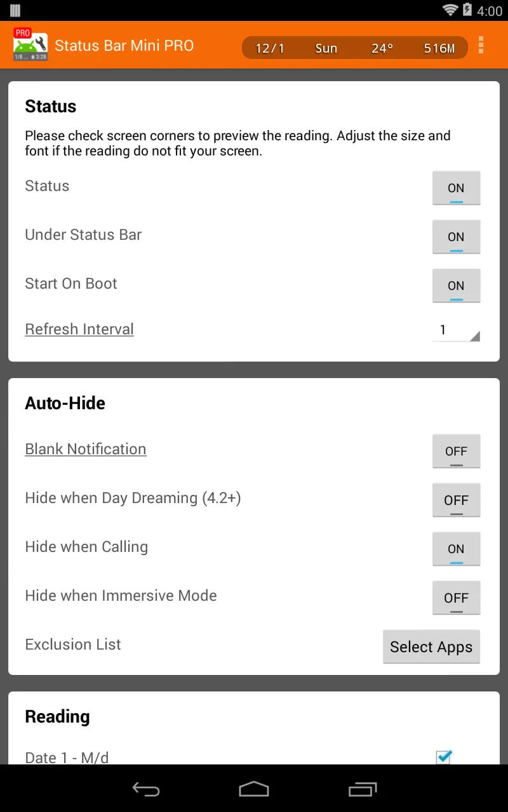The height and width of the screenshot is (812, 508).
Task: Open the Refresh Interval value dropdown
Action: click(x=456, y=329)
